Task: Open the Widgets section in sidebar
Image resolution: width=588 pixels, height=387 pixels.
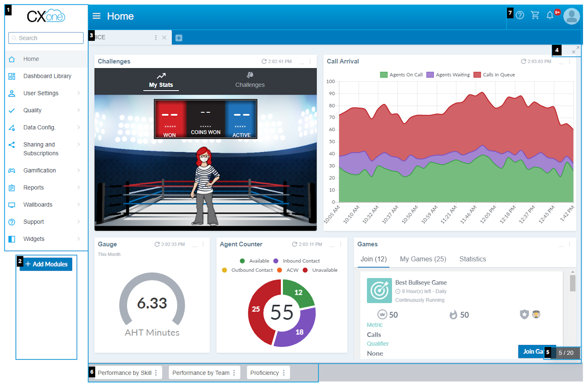Action: [x=34, y=238]
